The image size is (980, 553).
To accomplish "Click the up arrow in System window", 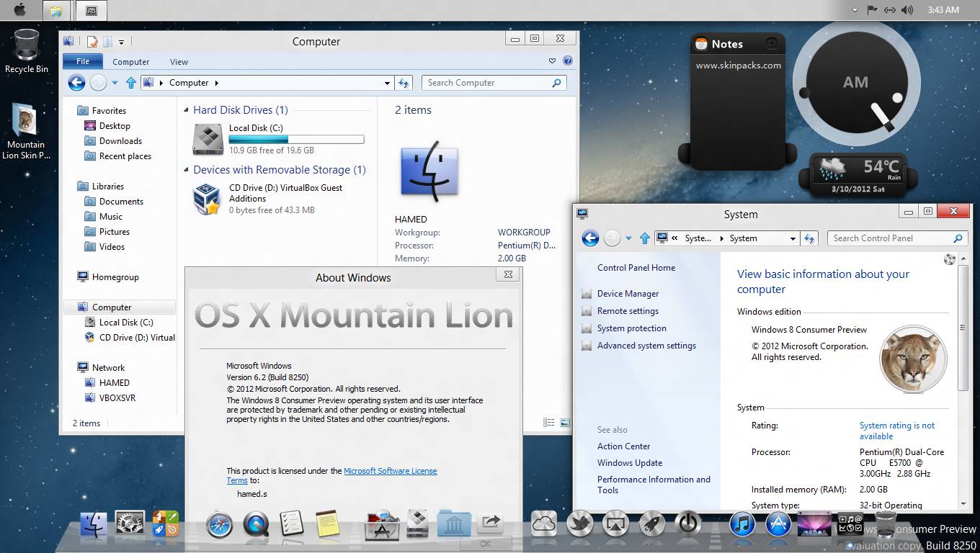I will (x=645, y=238).
